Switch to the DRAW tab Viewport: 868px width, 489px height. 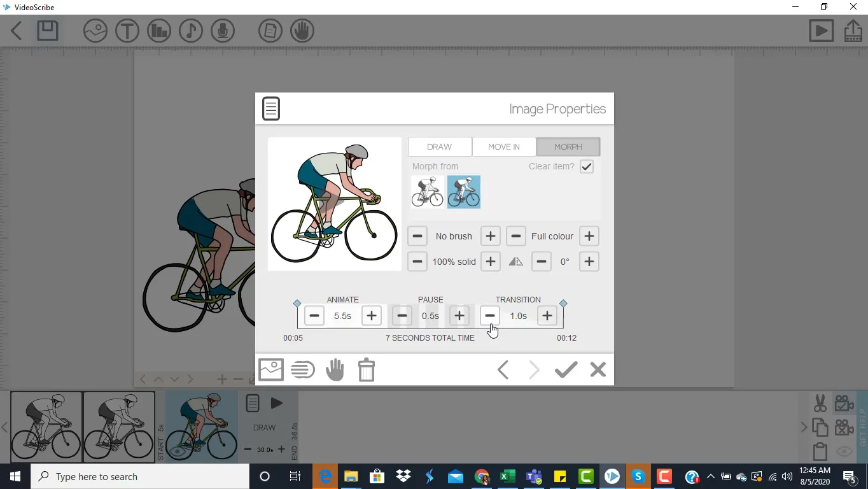[x=440, y=146]
